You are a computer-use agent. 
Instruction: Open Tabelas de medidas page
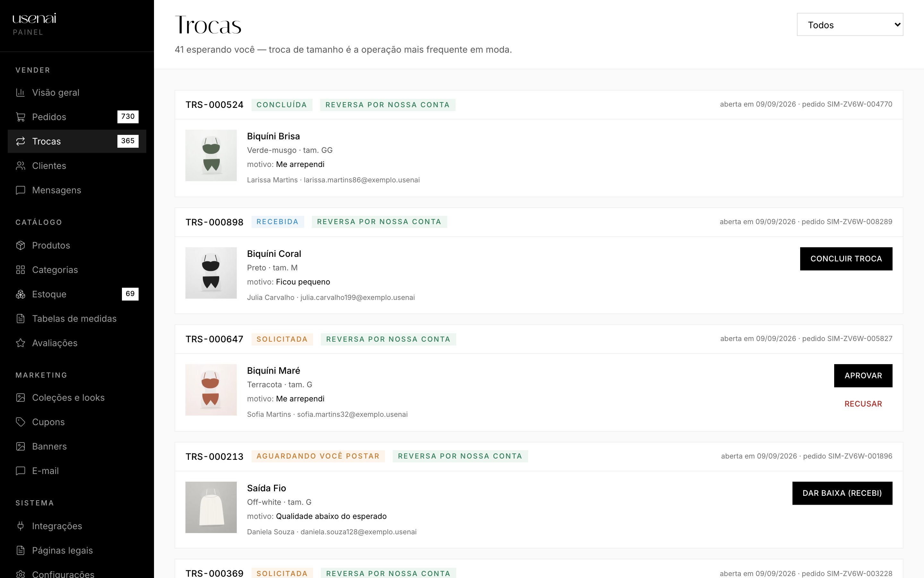coord(77,319)
